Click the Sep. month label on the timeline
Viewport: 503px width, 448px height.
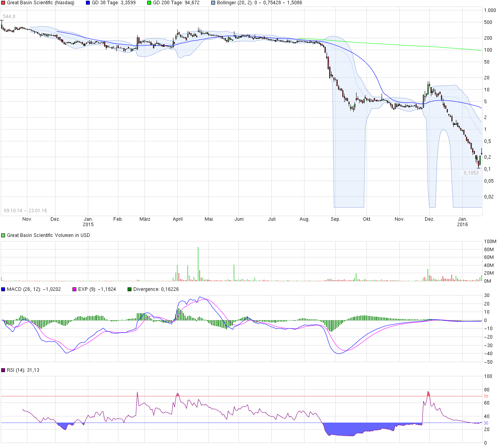click(x=336, y=218)
